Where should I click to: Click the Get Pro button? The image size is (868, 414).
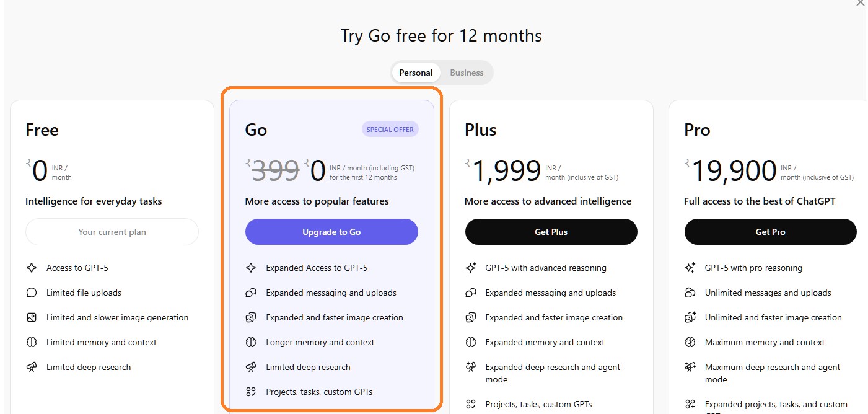coord(770,231)
